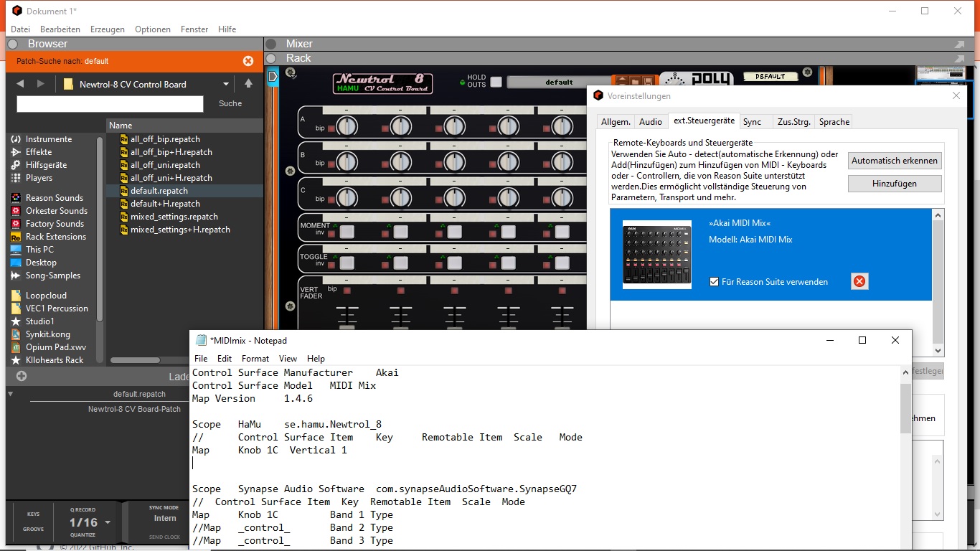Click the Newtrol default patch name
This screenshot has width=980, height=551.
click(559, 82)
